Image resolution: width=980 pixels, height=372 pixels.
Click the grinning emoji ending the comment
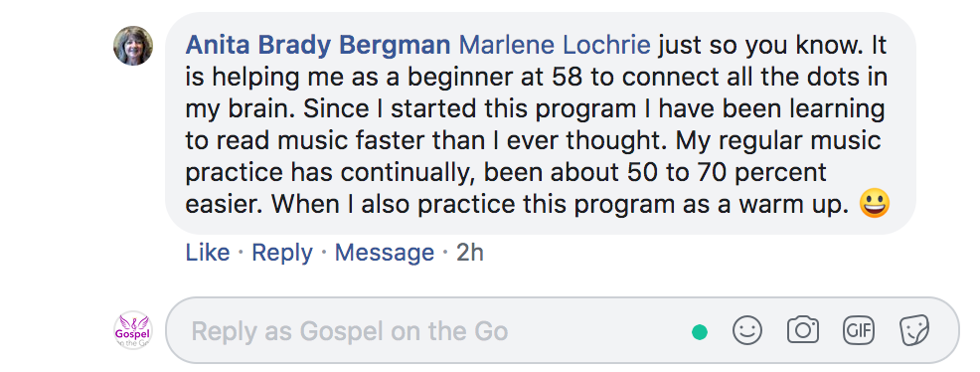[x=874, y=203]
